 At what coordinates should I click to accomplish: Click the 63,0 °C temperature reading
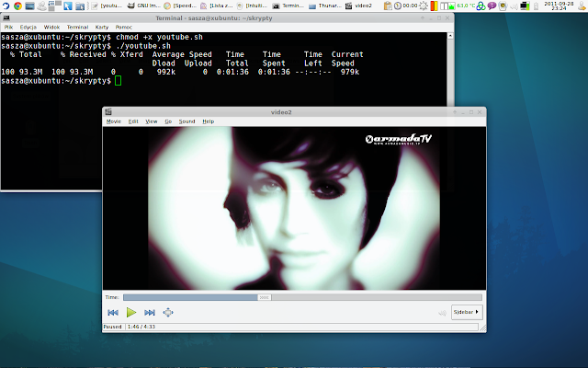click(466, 6)
